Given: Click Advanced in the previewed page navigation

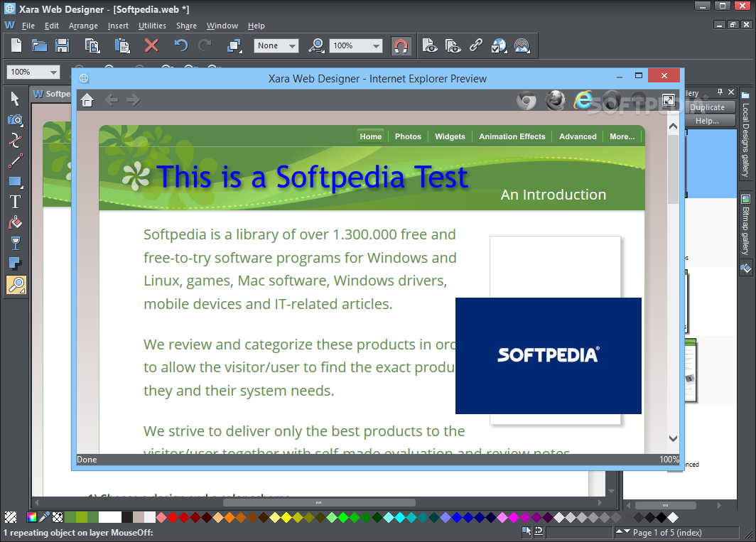Looking at the screenshot, I should tap(578, 136).
